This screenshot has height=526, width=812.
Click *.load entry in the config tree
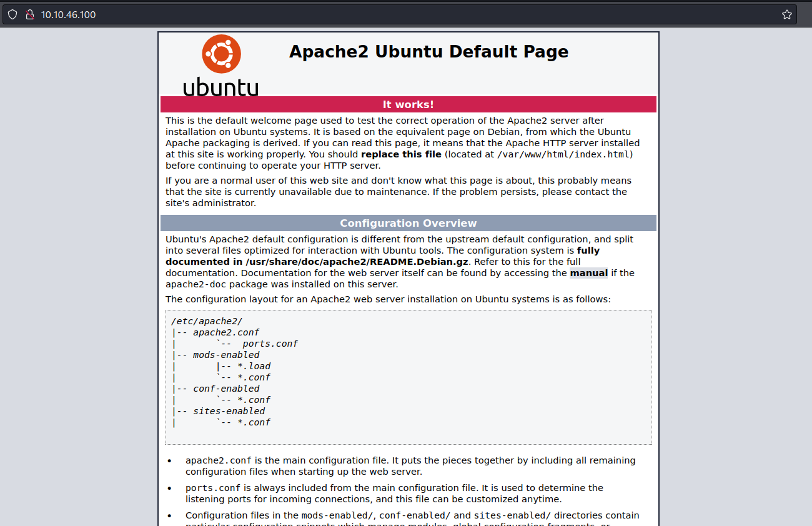click(254, 366)
